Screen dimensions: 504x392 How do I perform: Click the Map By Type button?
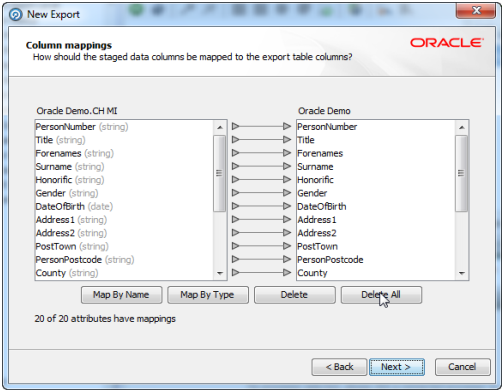pyautogui.click(x=208, y=295)
